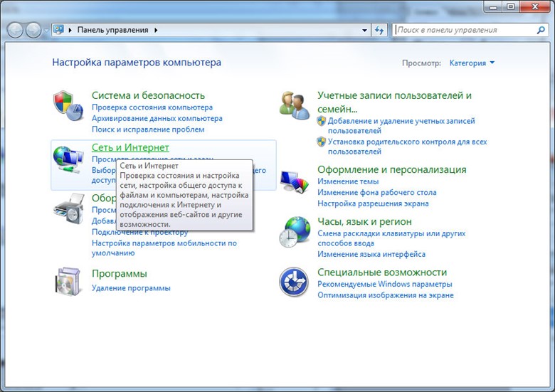Click the Back navigation button

click(15, 31)
